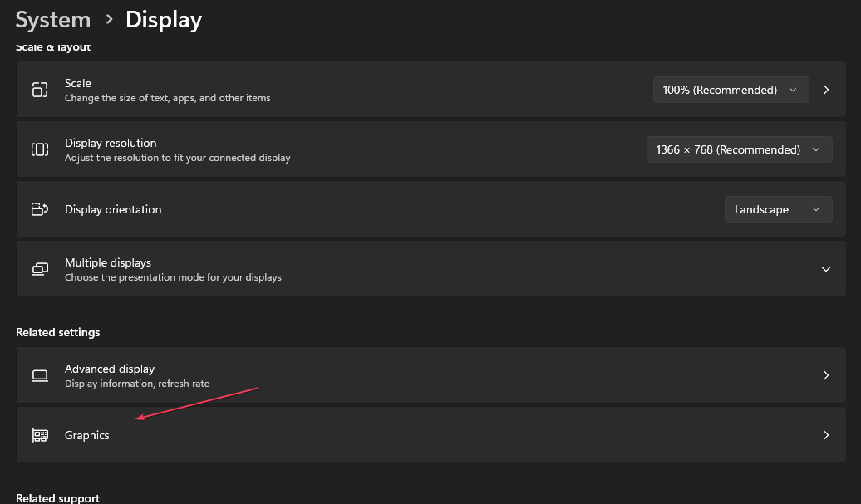The height and width of the screenshot is (504, 861).
Task: Open Graphics settings via its arrow
Action: [x=826, y=435]
